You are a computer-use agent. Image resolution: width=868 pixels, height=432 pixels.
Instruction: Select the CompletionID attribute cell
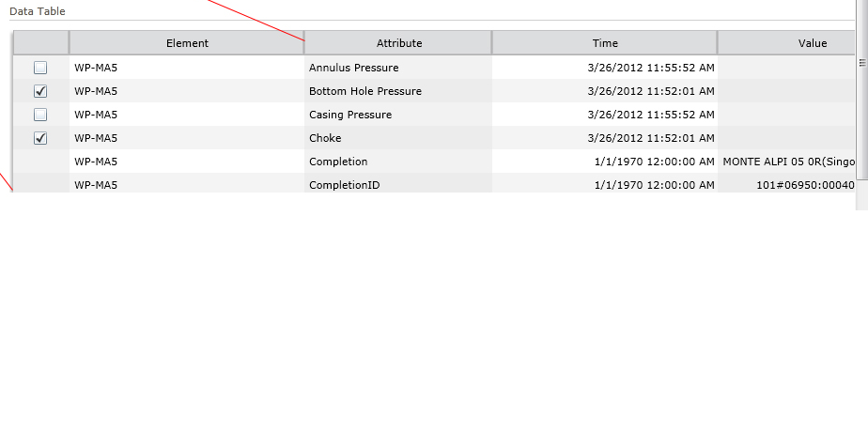click(x=398, y=183)
